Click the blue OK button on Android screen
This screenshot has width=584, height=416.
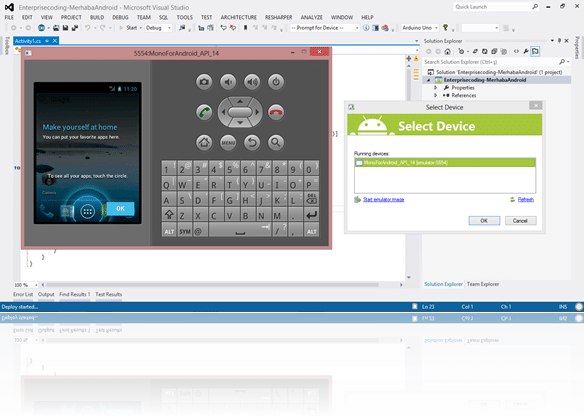(120, 209)
